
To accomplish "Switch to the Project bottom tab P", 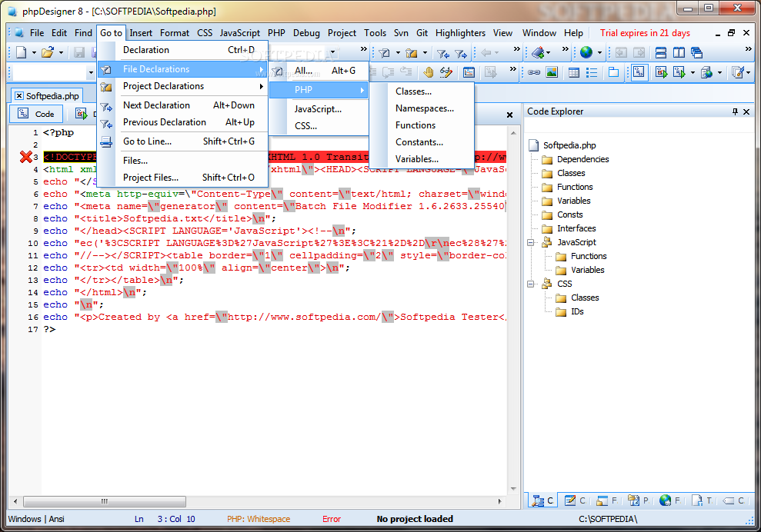I will [638, 500].
